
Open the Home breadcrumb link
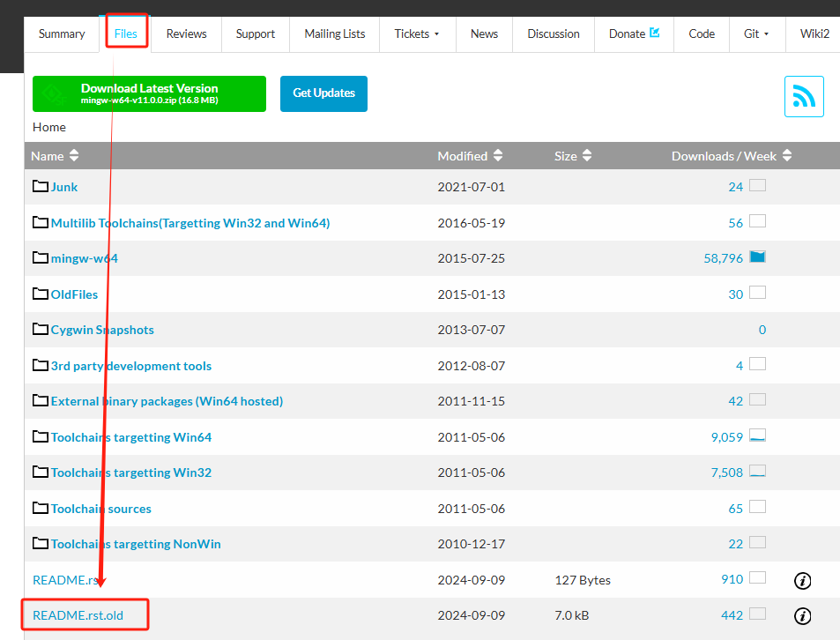48,127
